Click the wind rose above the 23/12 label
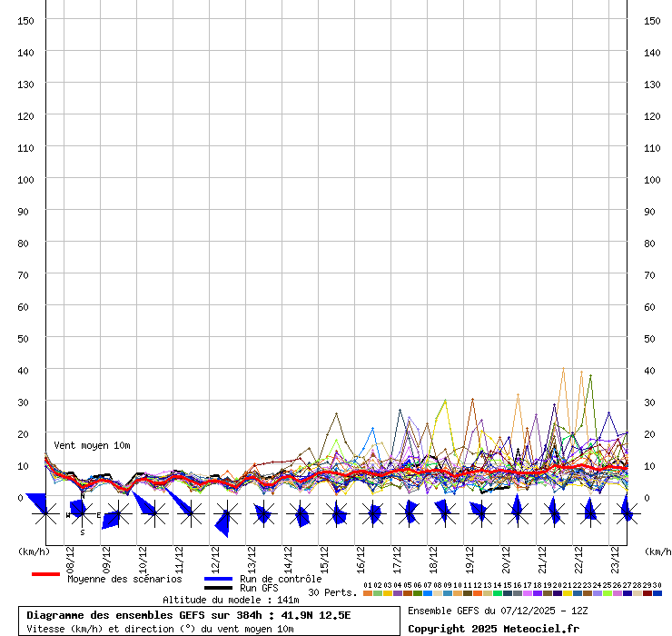Screen dimensions: 672x636 pyautogui.click(x=627, y=514)
